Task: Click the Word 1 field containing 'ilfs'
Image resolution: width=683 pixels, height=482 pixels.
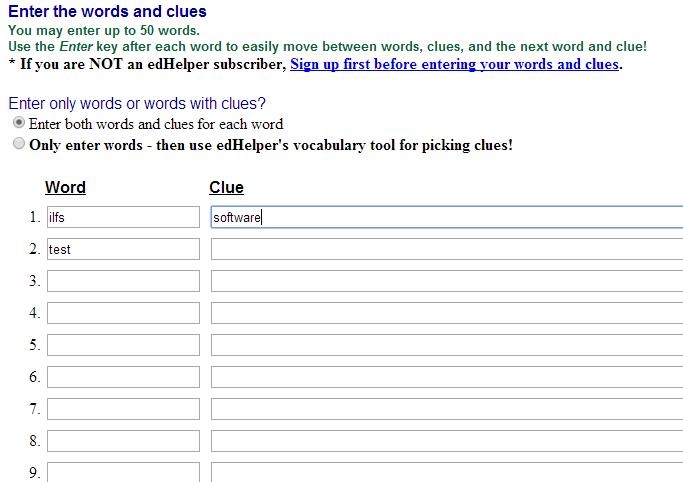Action: (x=123, y=217)
